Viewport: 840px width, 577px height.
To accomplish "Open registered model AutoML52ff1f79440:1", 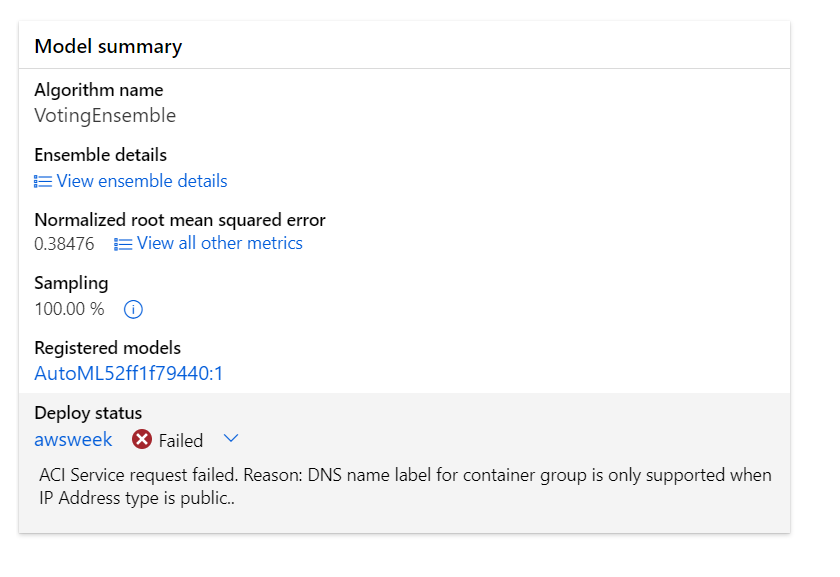I will click(x=129, y=374).
